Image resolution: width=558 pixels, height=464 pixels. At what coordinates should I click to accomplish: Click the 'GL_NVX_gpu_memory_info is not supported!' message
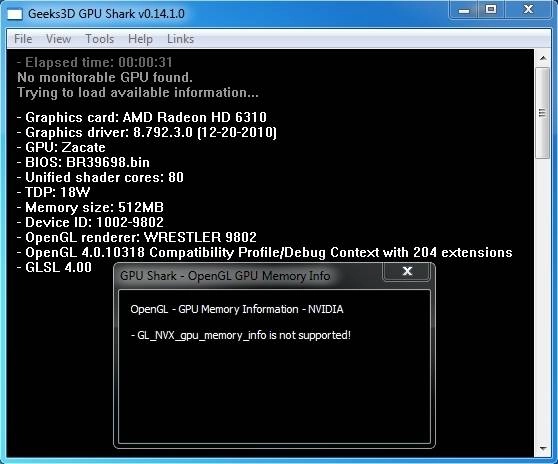pyautogui.click(x=241, y=335)
